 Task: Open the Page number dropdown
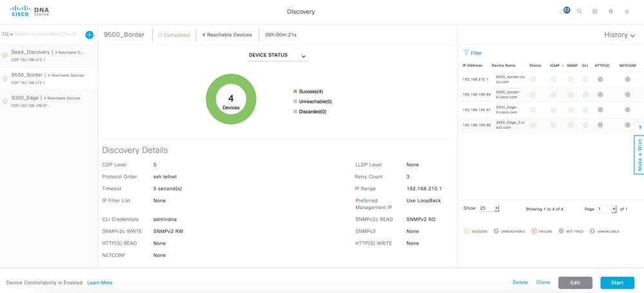607,209
